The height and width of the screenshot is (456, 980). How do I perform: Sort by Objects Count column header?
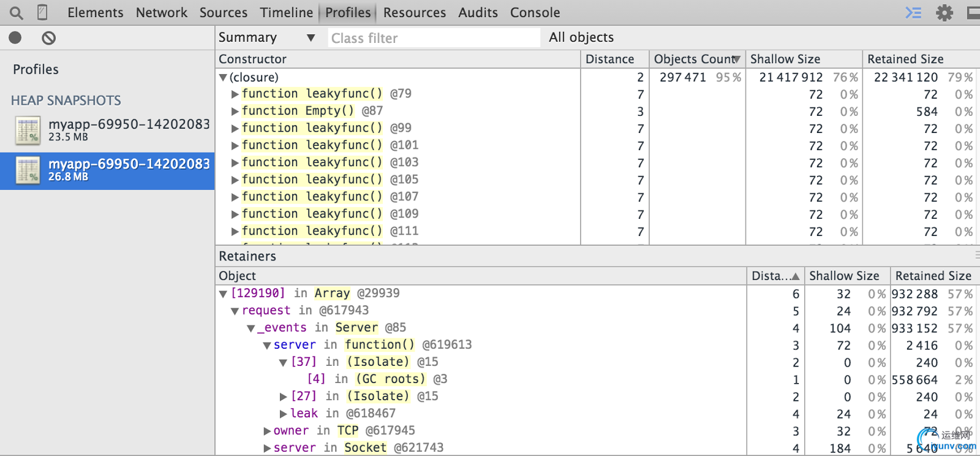(697, 59)
